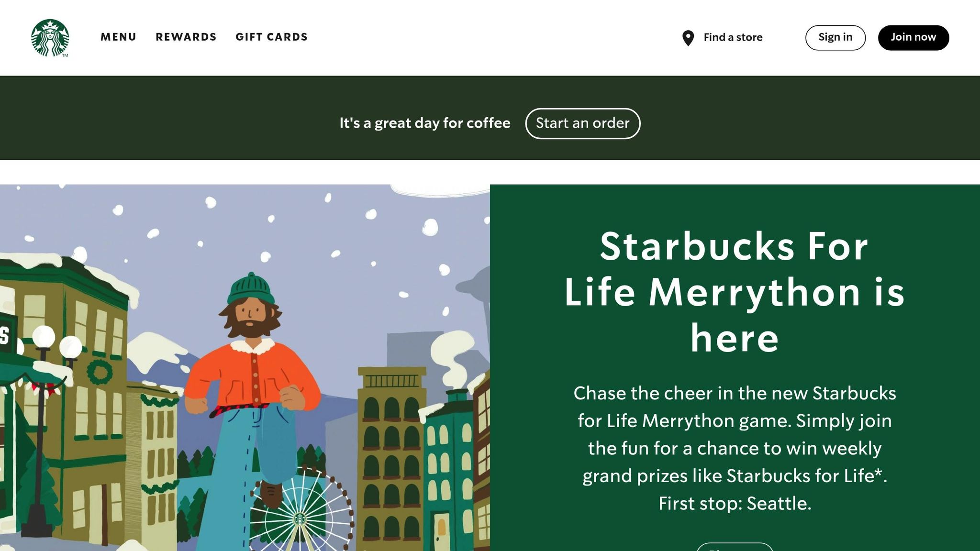
Task: Click the coffee banner text It's a great day
Action: [x=425, y=123]
